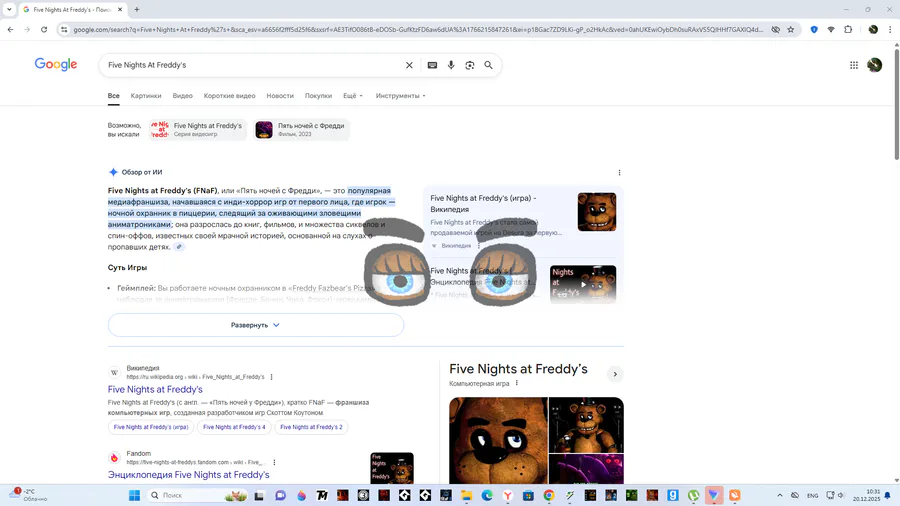Open Five Nights at Freddy's 4 chip
The image size is (900, 506).
pos(234,427)
